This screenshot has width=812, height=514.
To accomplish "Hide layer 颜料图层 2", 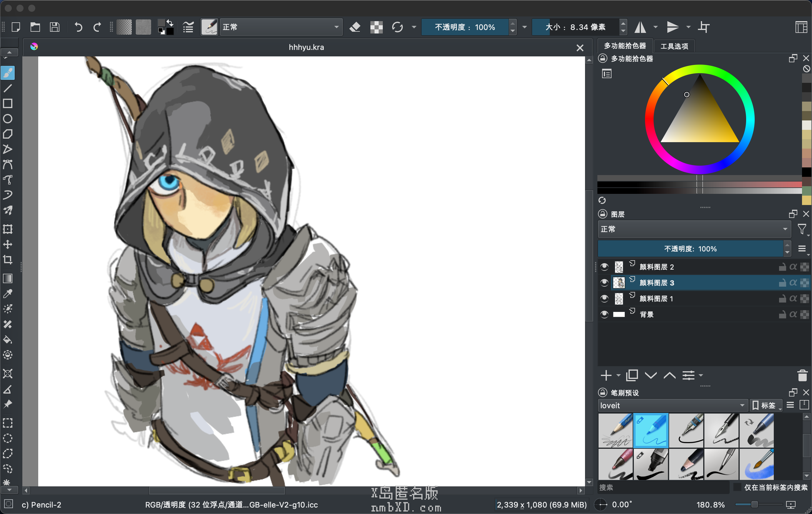I will point(604,267).
